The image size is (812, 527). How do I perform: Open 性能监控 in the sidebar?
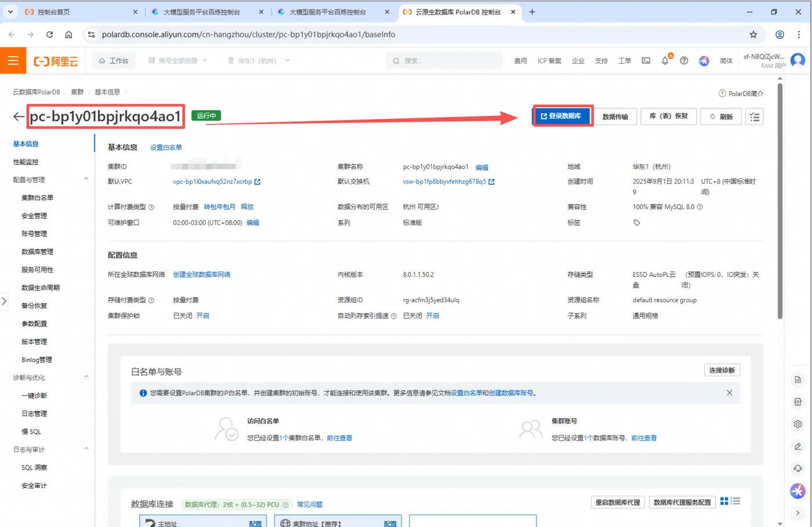(26, 162)
